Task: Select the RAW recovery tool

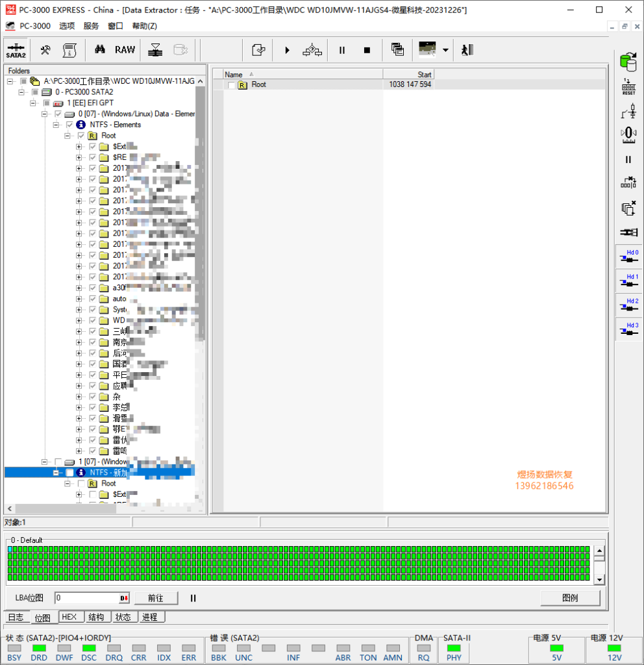Action: (125, 50)
